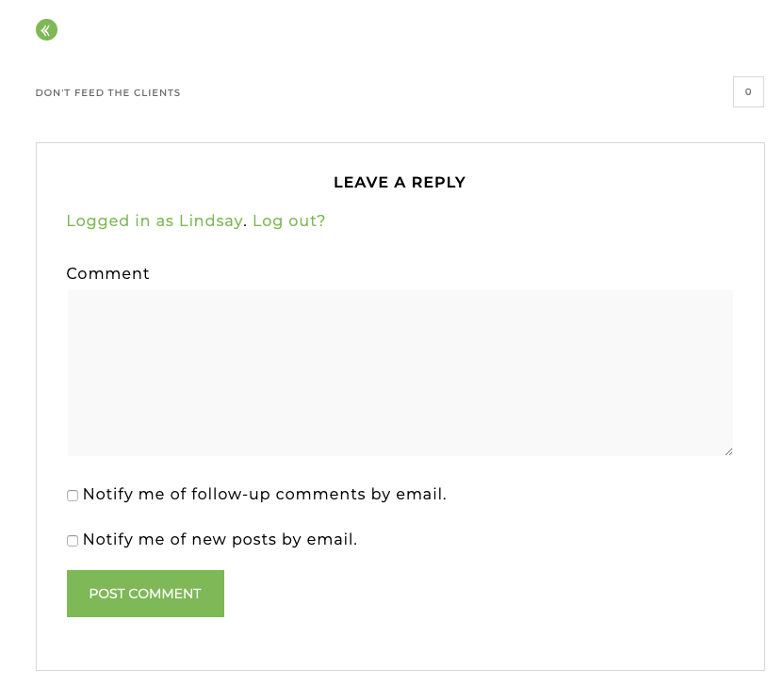
Task: Tick the new posts by email checkbox
Action: tap(73, 541)
